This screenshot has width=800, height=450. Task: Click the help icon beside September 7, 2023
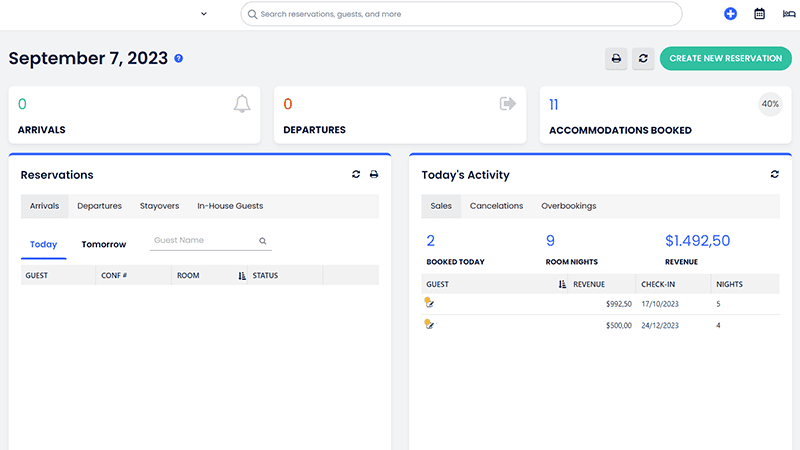[178, 59]
